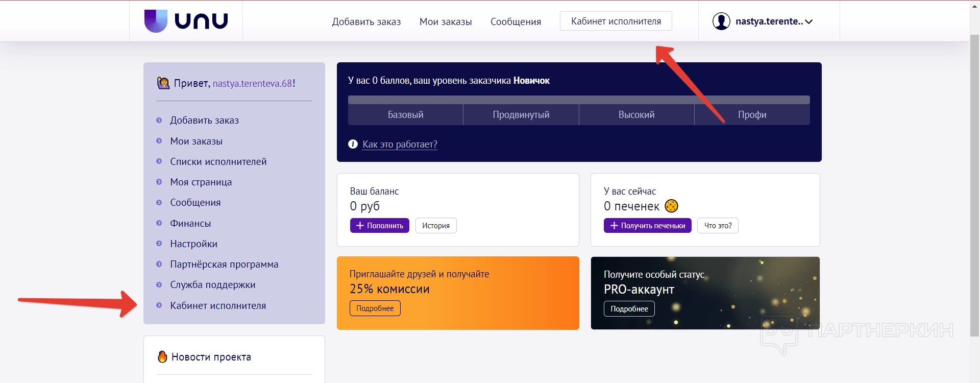The width and height of the screenshot is (980, 383).
Task: Open the balance 'История' button
Action: (436, 225)
